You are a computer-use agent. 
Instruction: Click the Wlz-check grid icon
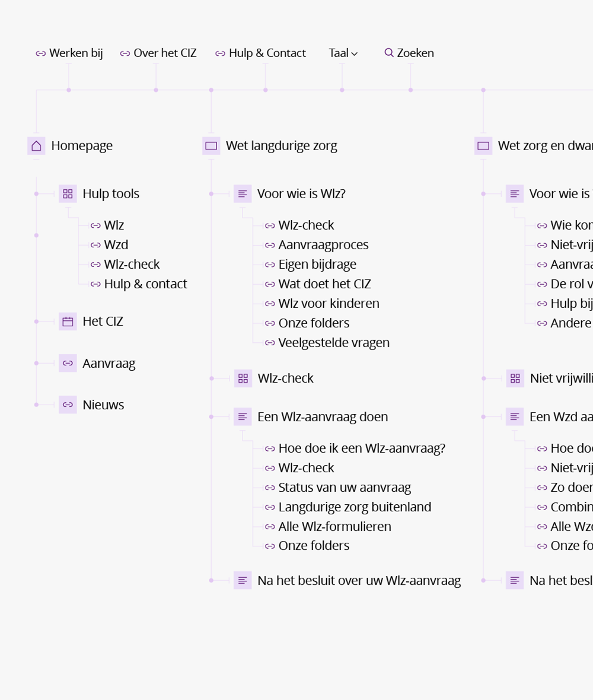pyautogui.click(x=243, y=378)
